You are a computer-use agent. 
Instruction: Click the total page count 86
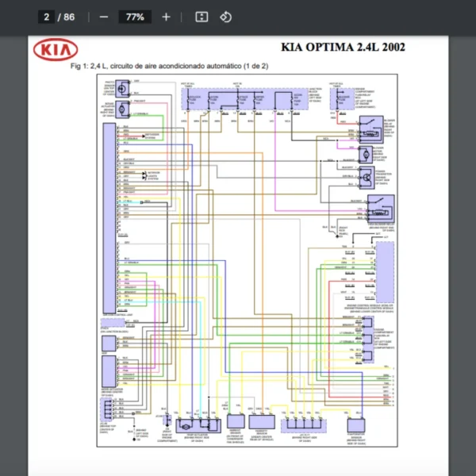(x=70, y=17)
